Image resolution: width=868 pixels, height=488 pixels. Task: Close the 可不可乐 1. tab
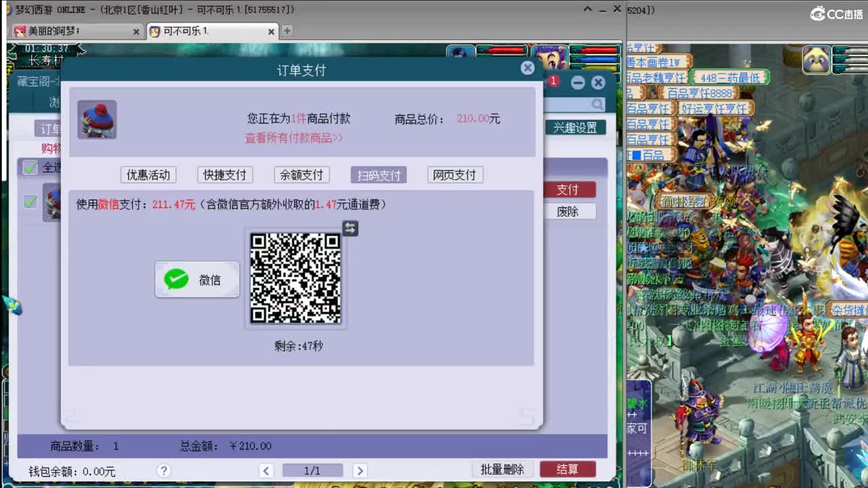pyautogui.click(x=271, y=32)
